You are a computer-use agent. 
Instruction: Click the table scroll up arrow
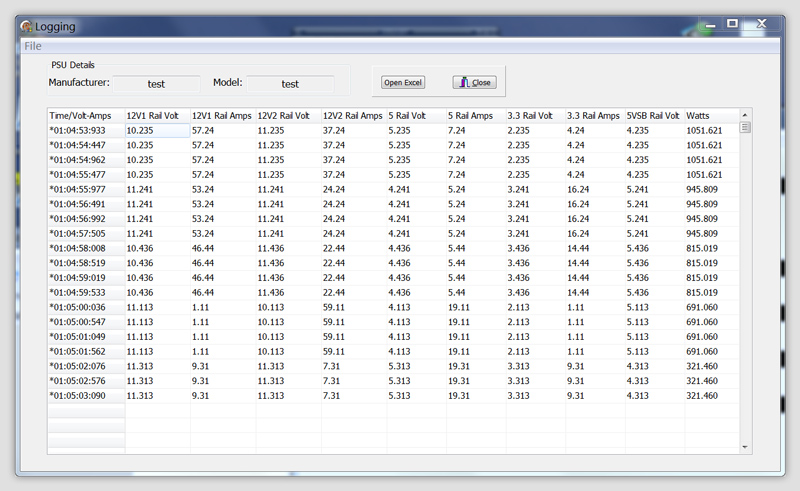point(745,115)
